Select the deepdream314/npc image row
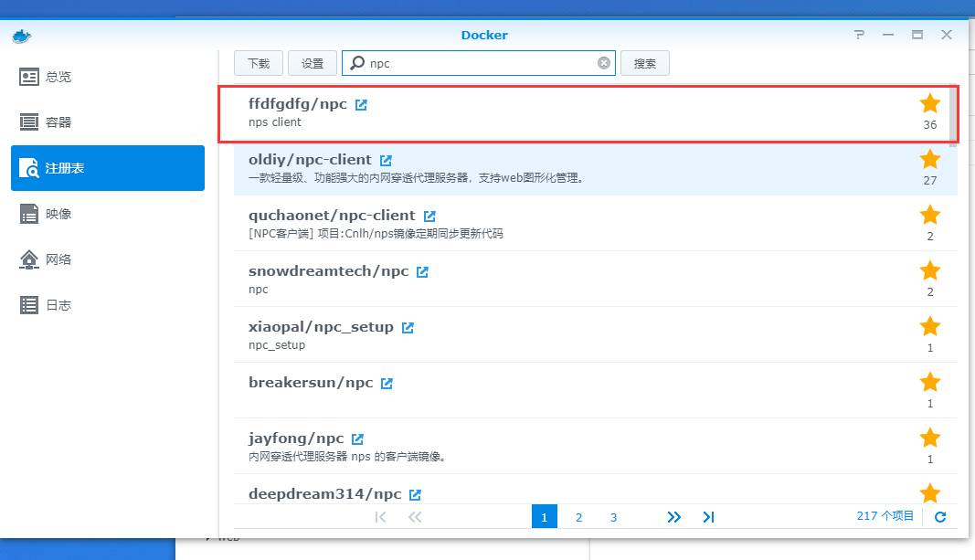Viewport: 975px width, 560px height. [x=595, y=489]
